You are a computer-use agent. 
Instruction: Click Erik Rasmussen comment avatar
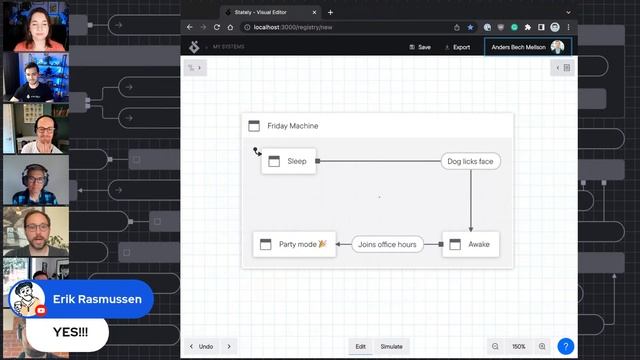click(x=27, y=299)
